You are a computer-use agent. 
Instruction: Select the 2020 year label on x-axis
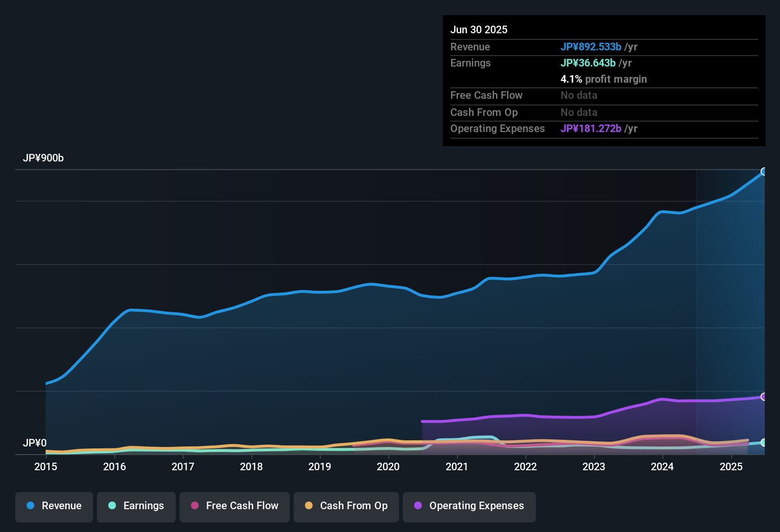(x=388, y=466)
